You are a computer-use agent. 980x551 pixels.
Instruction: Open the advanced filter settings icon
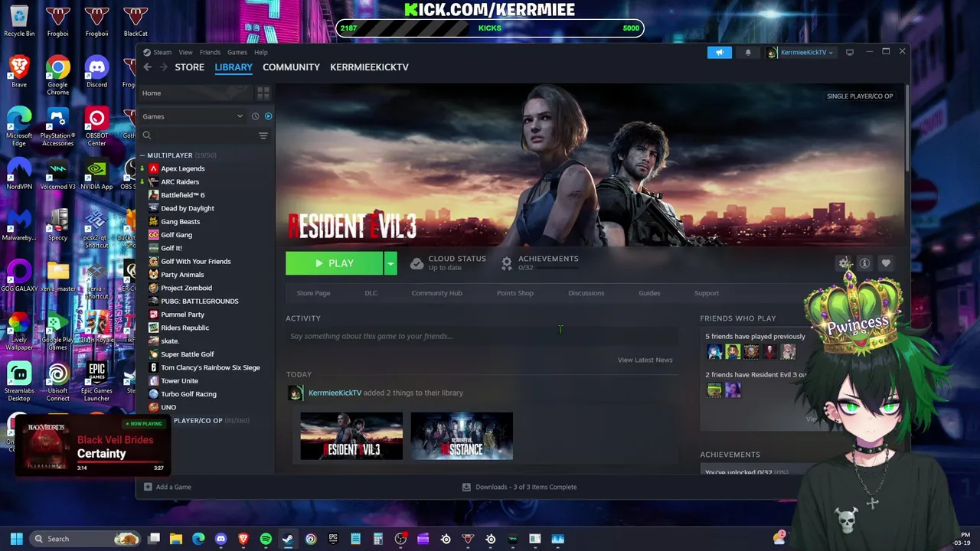coord(263,135)
